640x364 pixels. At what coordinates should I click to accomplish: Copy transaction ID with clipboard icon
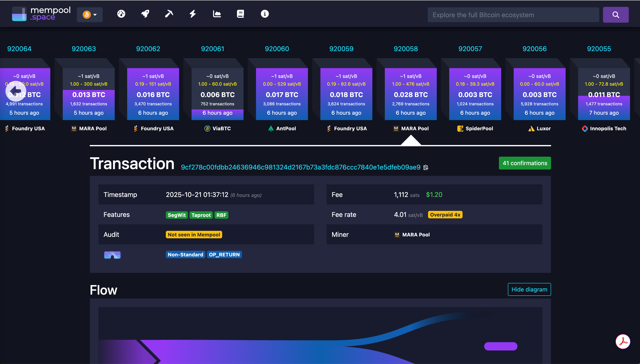click(426, 167)
